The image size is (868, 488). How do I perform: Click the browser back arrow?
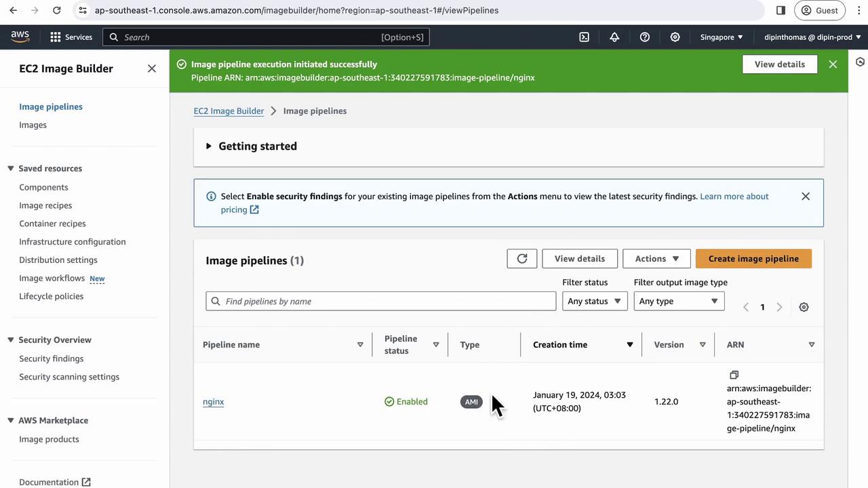[x=14, y=10]
